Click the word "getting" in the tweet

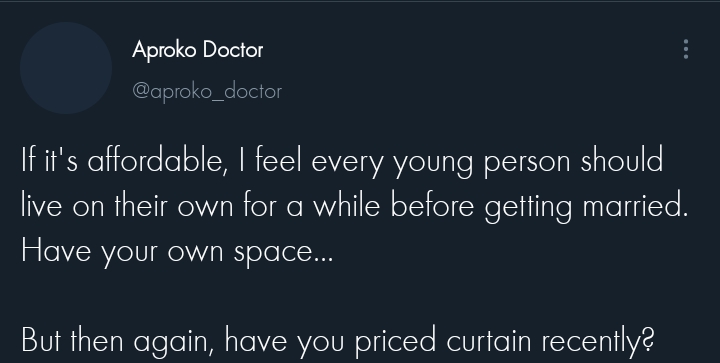[x=528, y=208]
